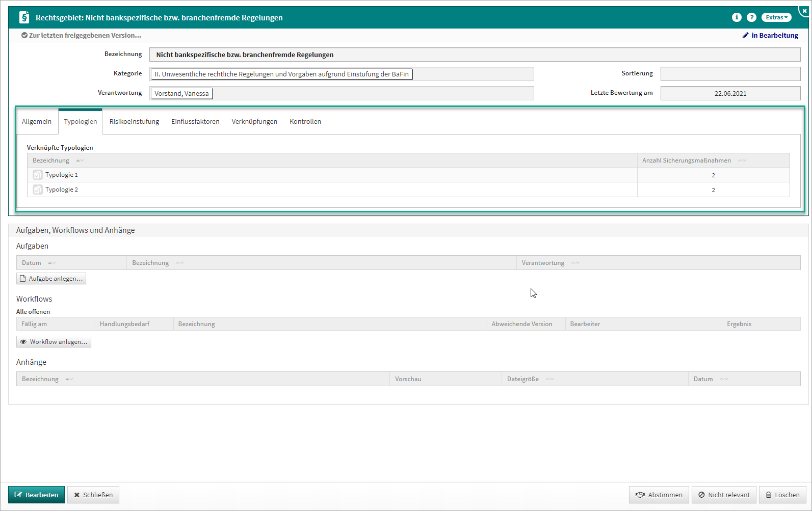Screen dimensions: 812x511
Task: Mark the entry as Nicht relevant
Action: pyautogui.click(x=724, y=495)
